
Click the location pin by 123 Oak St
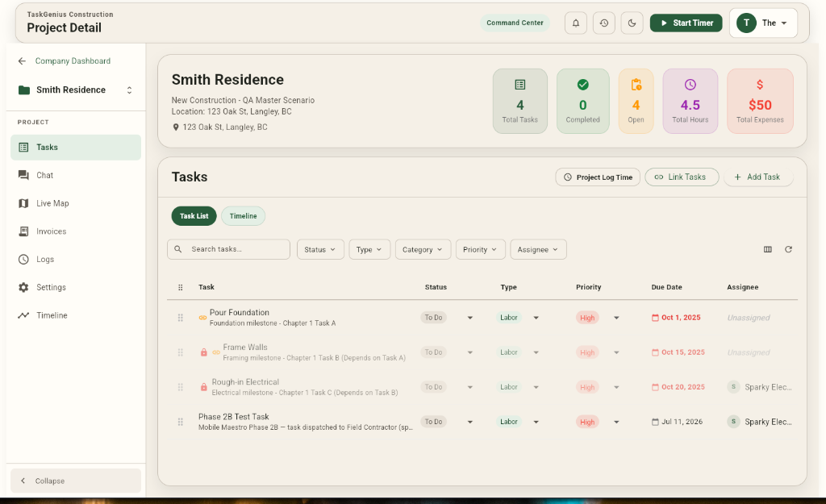(x=175, y=127)
